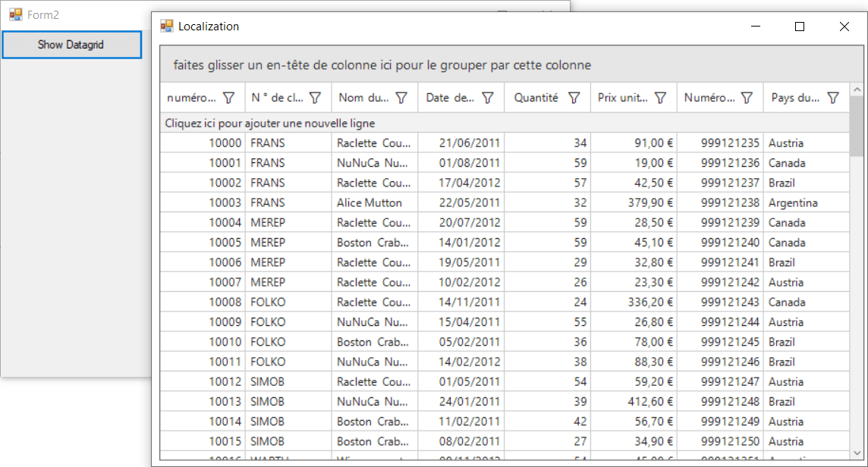Minimize the Localization window
The image size is (868, 467).
tap(756, 26)
